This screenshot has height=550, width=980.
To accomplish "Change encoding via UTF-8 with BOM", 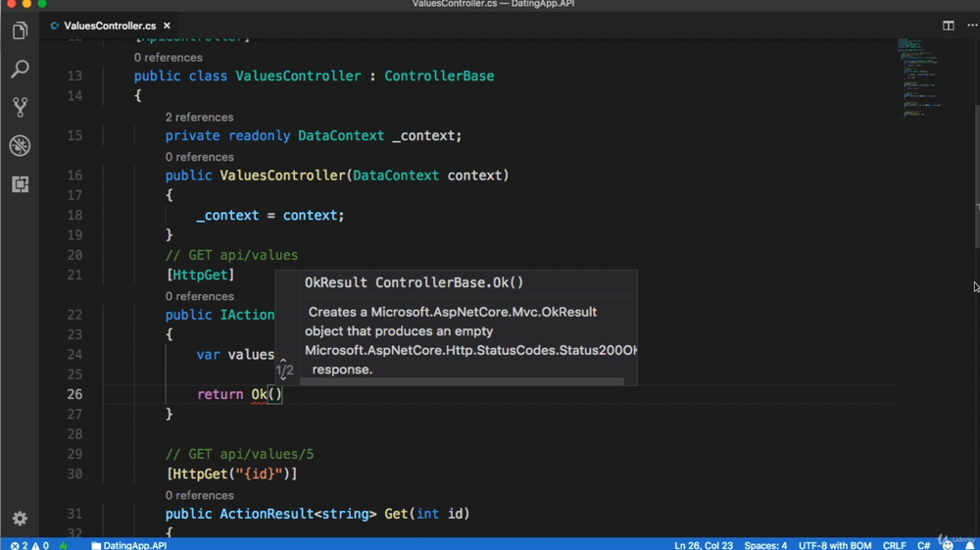I will 835,545.
